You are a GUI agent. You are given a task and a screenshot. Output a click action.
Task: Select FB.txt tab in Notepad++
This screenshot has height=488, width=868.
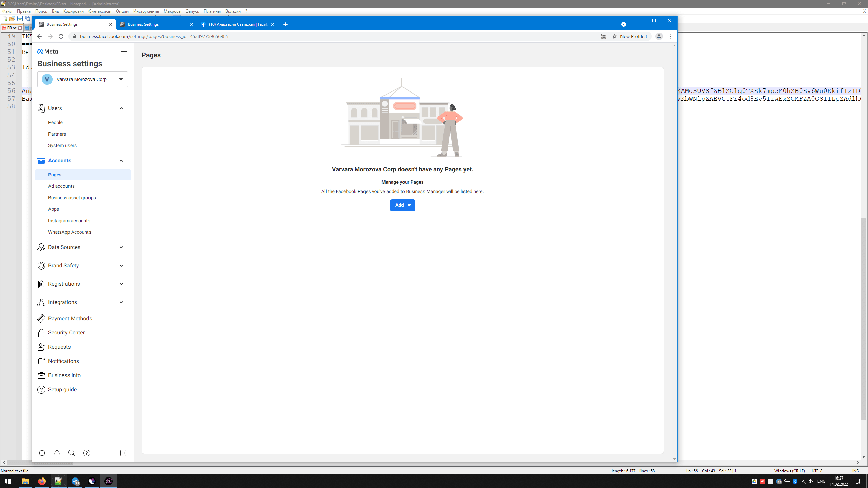pyautogui.click(x=12, y=28)
